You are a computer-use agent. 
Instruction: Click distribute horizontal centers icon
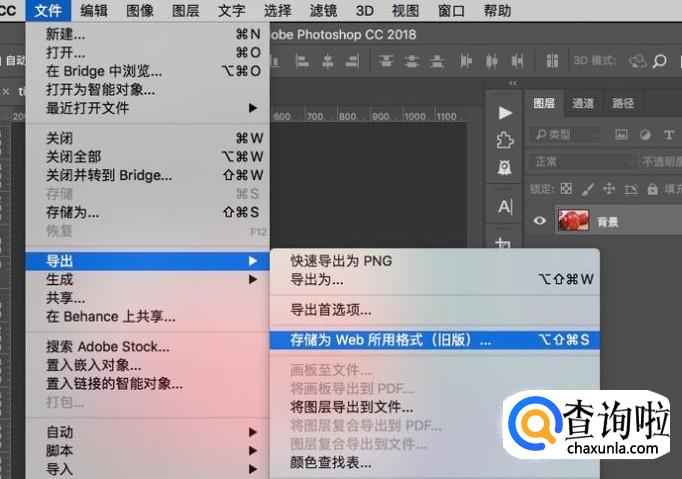click(491, 61)
